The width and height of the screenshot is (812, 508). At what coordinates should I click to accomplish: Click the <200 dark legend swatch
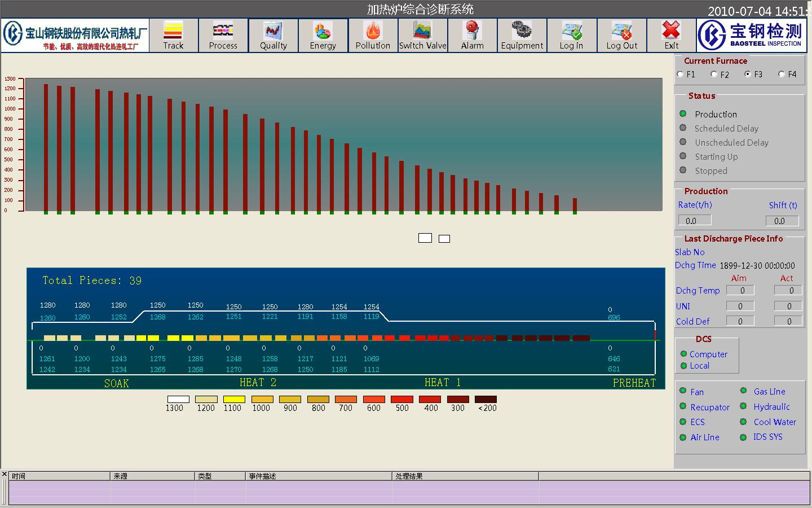click(x=486, y=399)
